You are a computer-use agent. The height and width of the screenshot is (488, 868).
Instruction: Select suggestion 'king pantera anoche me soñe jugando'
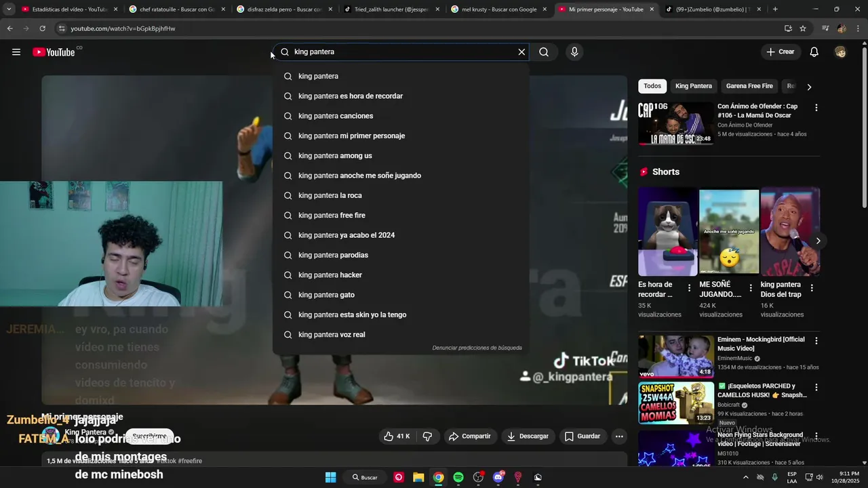click(x=400, y=176)
